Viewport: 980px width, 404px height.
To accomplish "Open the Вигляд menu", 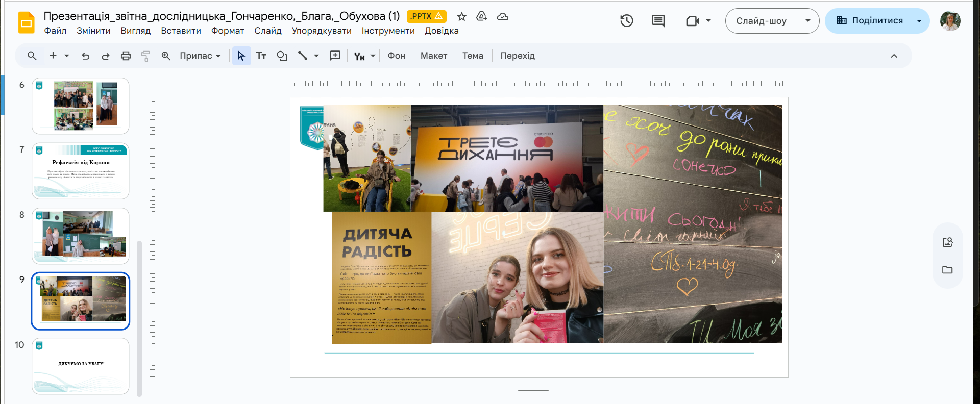I will [136, 31].
